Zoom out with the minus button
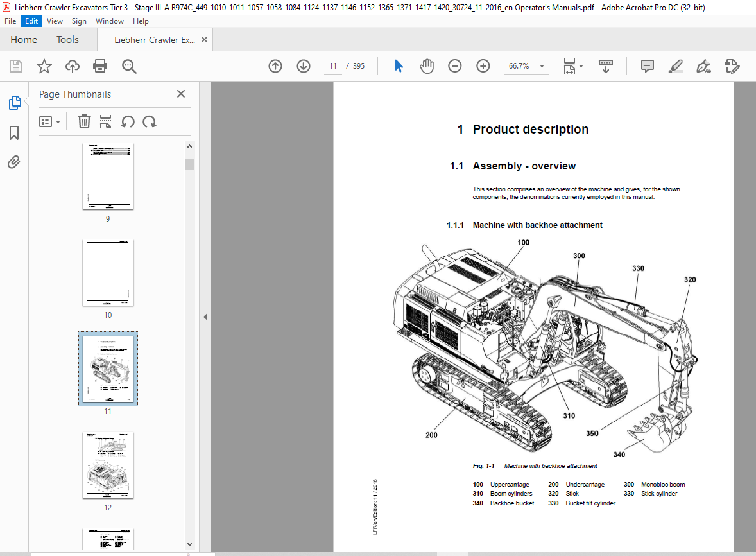 (454, 66)
